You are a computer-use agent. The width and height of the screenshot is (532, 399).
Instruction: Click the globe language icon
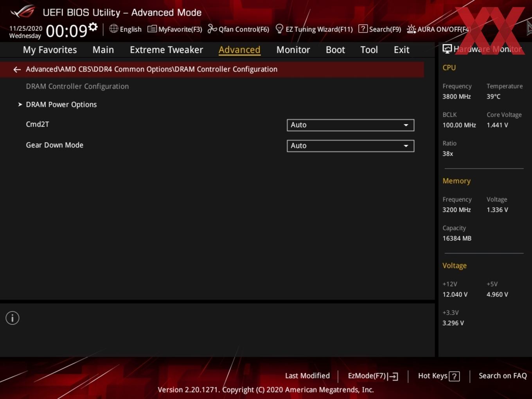point(113,29)
